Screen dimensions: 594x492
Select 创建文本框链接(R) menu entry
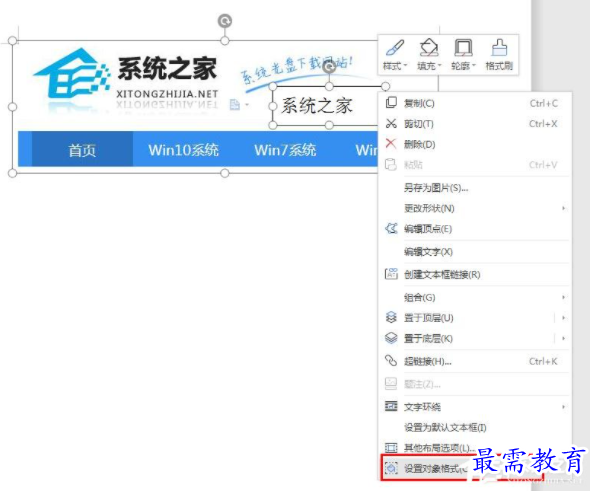475,274
